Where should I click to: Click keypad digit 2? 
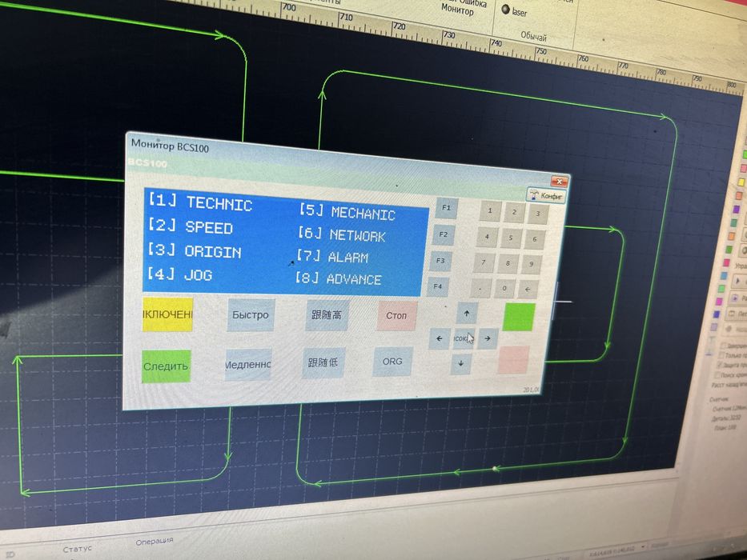point(514,212)
